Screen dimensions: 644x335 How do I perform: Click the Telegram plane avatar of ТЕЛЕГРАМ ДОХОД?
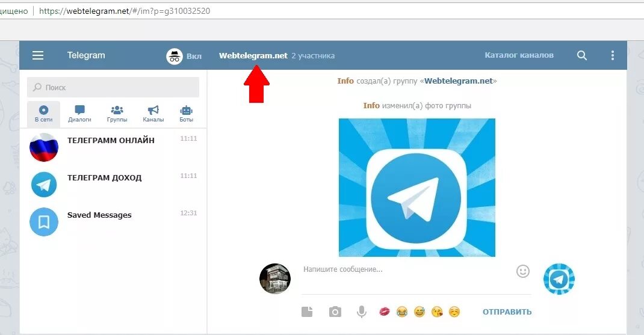coord(44,184)
